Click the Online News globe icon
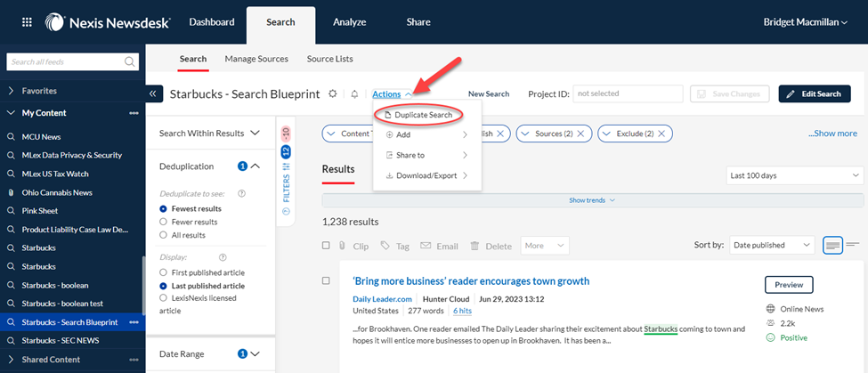Viewport: 868px width, 373px height. coord(770,310)
